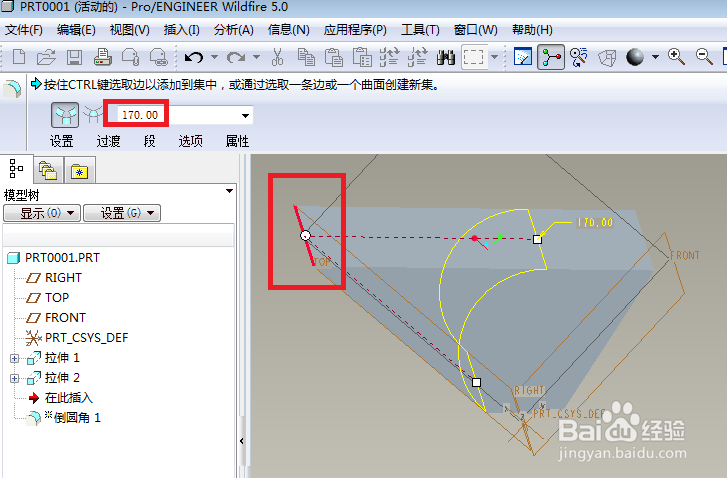This screenshot has height=478, width=727.
Task: Open the Find tool binoculars icon
Action: pos(446,57)
